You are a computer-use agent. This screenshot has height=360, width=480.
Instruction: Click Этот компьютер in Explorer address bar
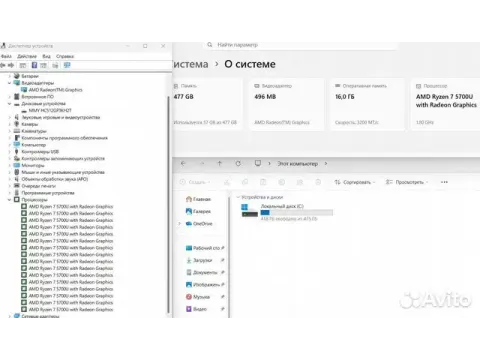tap(298, 164)
